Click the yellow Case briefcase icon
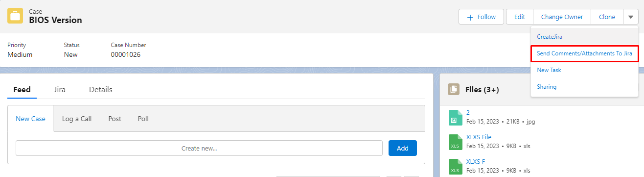 pyautogui.click(x=15, y=16)
